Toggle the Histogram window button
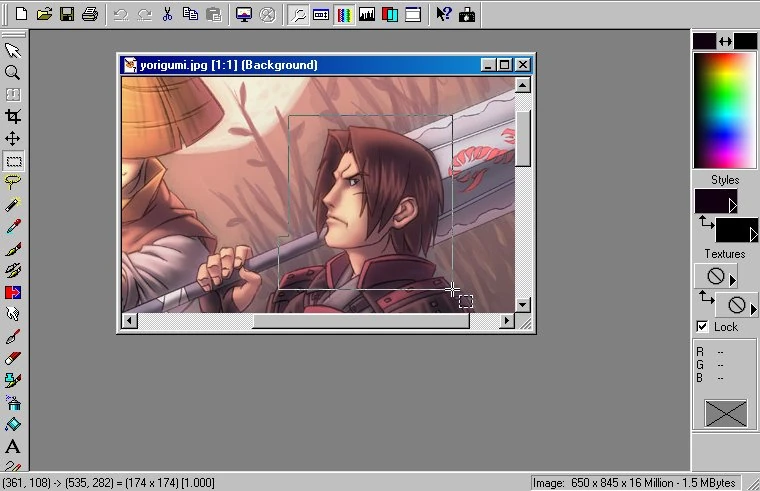This screenshot has width=760, height=491. pos(367,14)
